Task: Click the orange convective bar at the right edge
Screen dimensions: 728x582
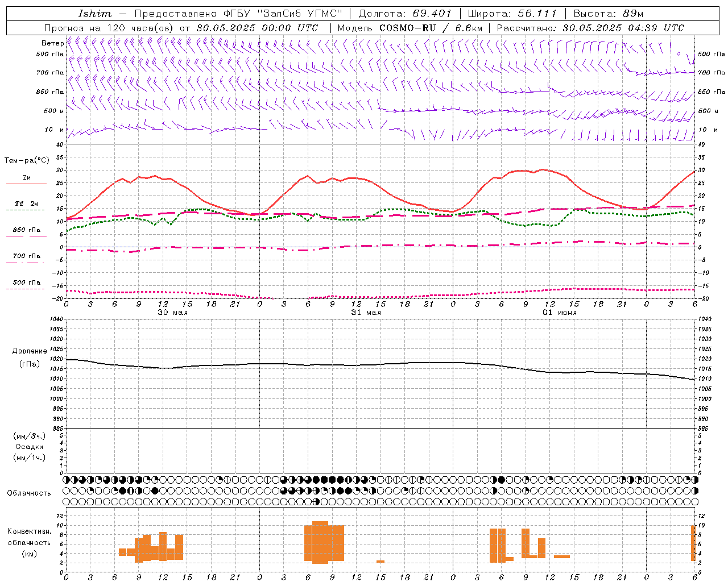Action: coord(693,543)
